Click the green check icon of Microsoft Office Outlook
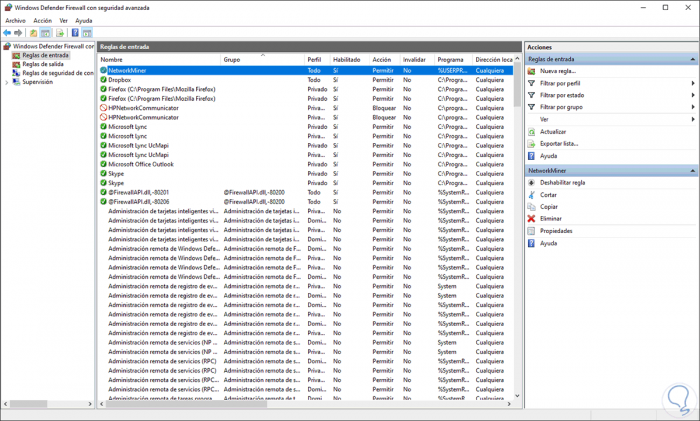The image size is (700, 421). [104, 164]
